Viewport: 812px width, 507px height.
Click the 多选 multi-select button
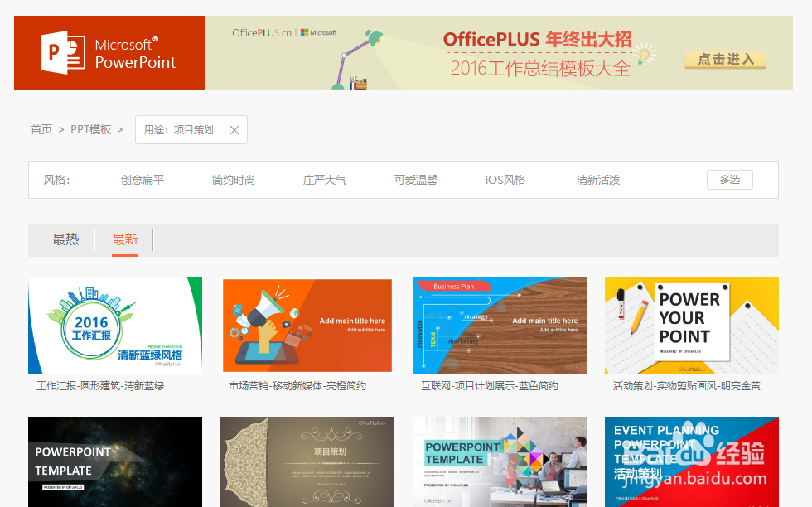[x=730, y=180]
